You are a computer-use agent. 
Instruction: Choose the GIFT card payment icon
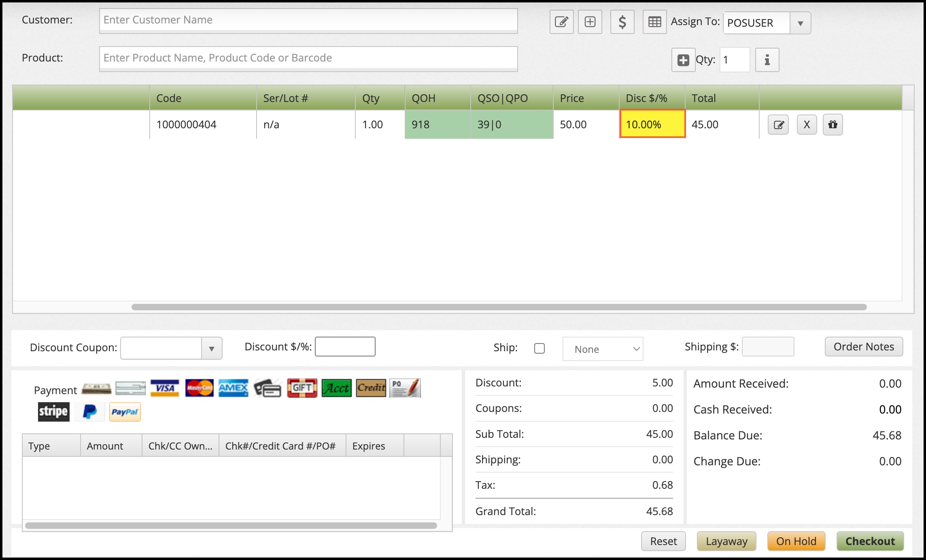[302, 388]
